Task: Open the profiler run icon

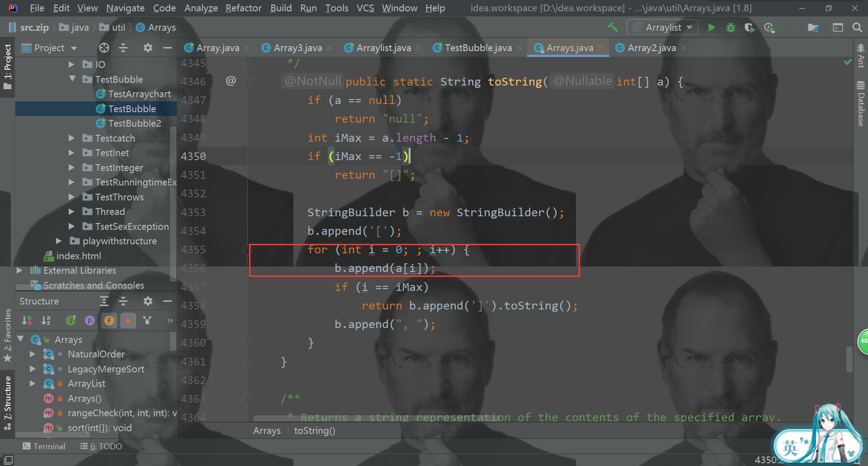Action: click(769, 28)
